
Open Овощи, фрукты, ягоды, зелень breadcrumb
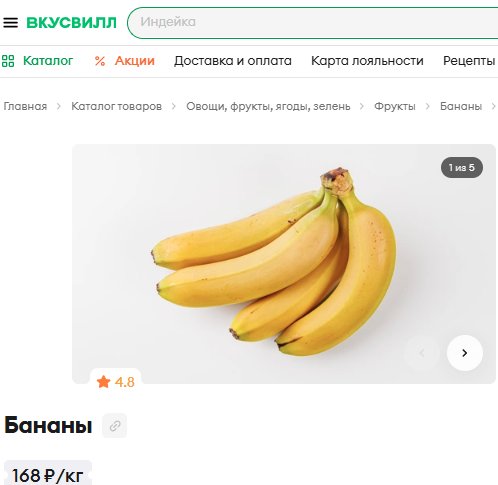click(x=268, y=106)
